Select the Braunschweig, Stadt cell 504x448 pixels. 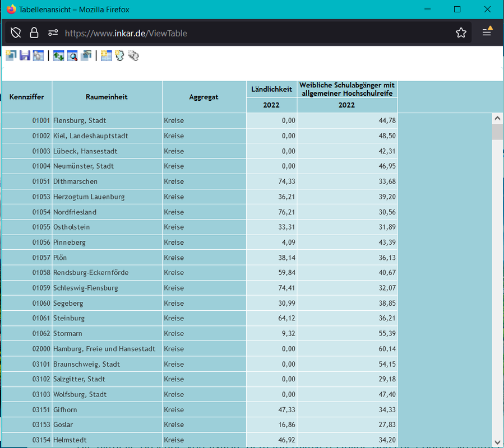point(107,364)
